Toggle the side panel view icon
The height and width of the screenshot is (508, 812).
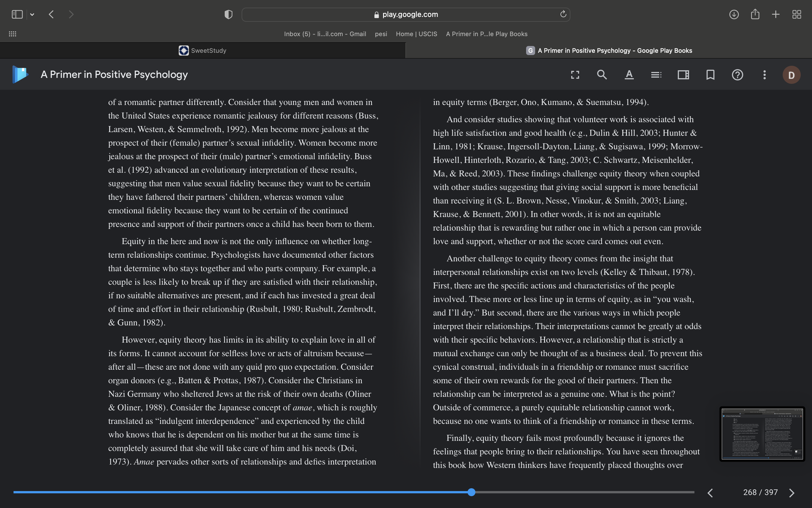[x=683, y=75]
